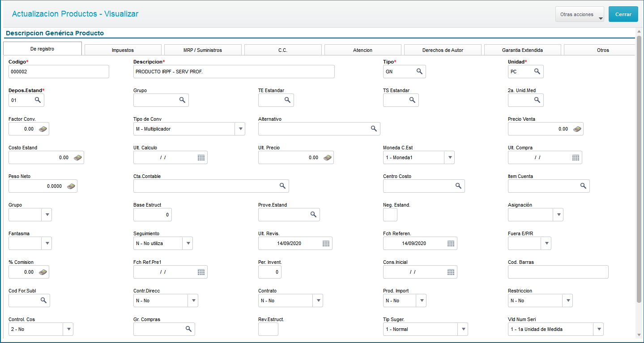
Task: Open TS Estandar lookup icon
Action: click(x=412, y=100)
